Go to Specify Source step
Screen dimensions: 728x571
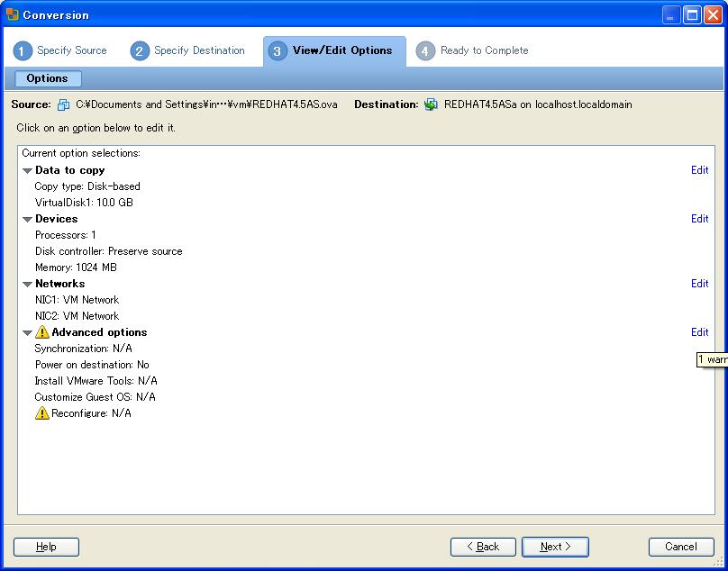60,50
